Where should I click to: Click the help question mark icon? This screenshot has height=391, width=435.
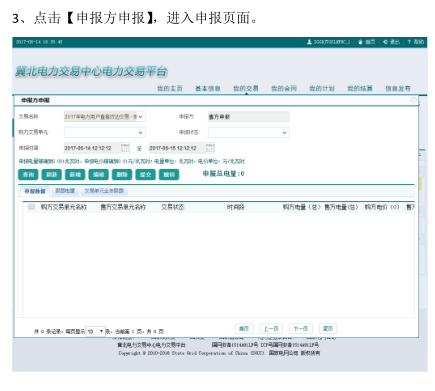[x=409, y=42]
